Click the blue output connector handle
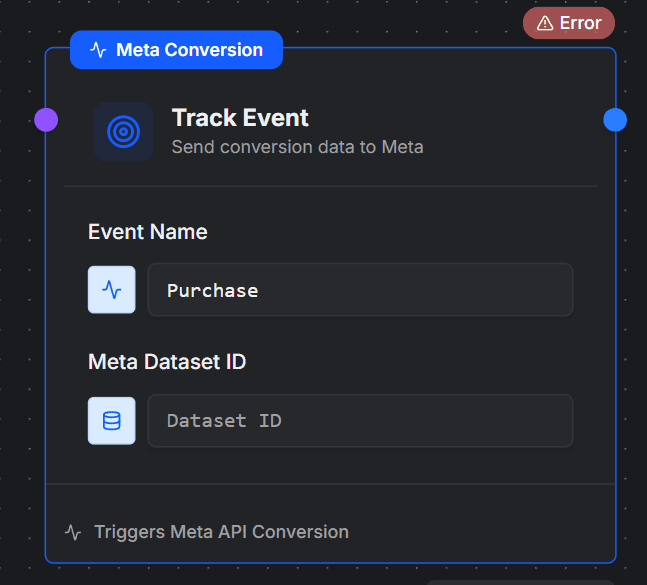Viewport: 647px width, 585px height. pyautogui.click(x=615, y=120)
